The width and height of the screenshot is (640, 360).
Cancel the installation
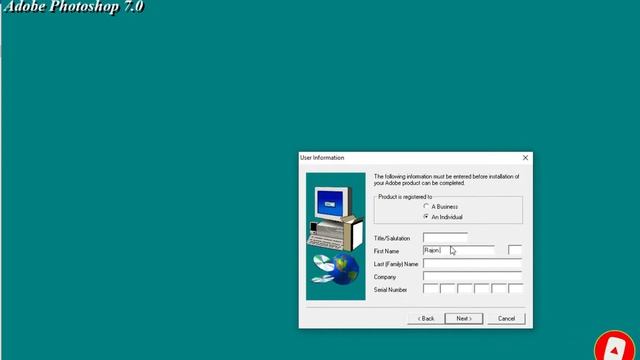tap(506, 318)
